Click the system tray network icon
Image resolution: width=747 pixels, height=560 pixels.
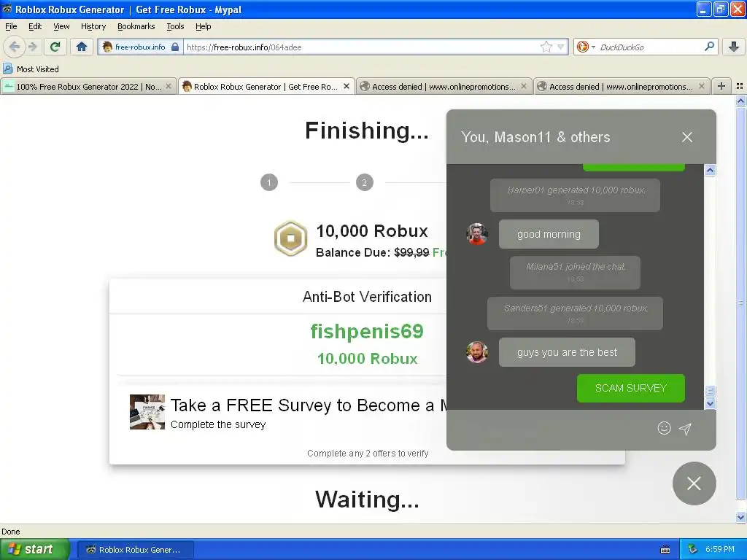point(693,550)
